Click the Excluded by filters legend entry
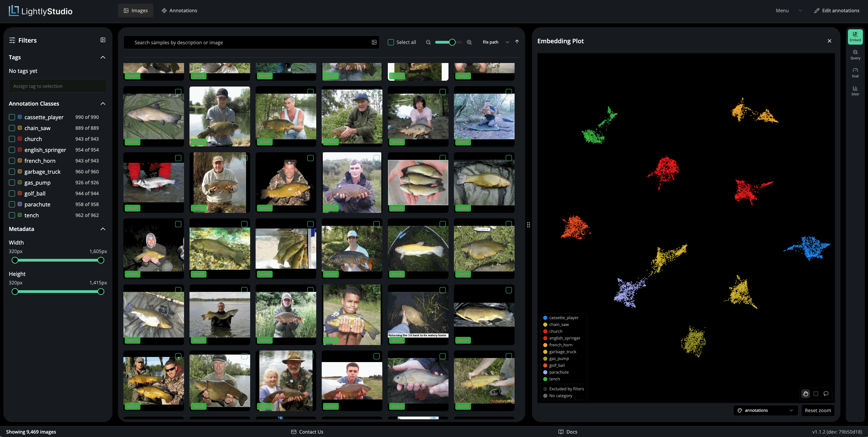868x437 pixels. 563,389
